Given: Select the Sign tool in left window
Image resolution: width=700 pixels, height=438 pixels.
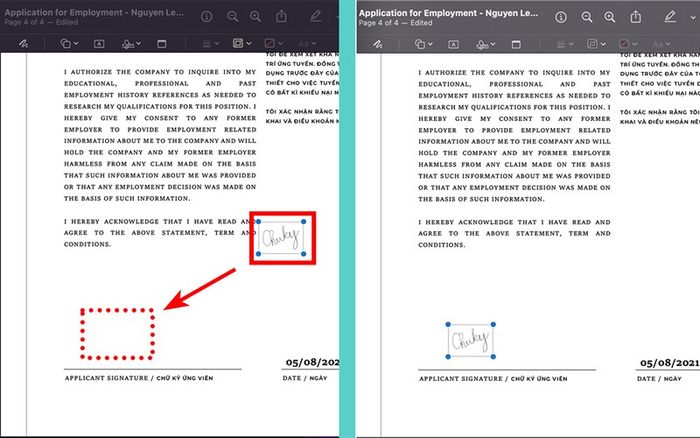Looking at the screenshot, I should [x=128, y=44].
